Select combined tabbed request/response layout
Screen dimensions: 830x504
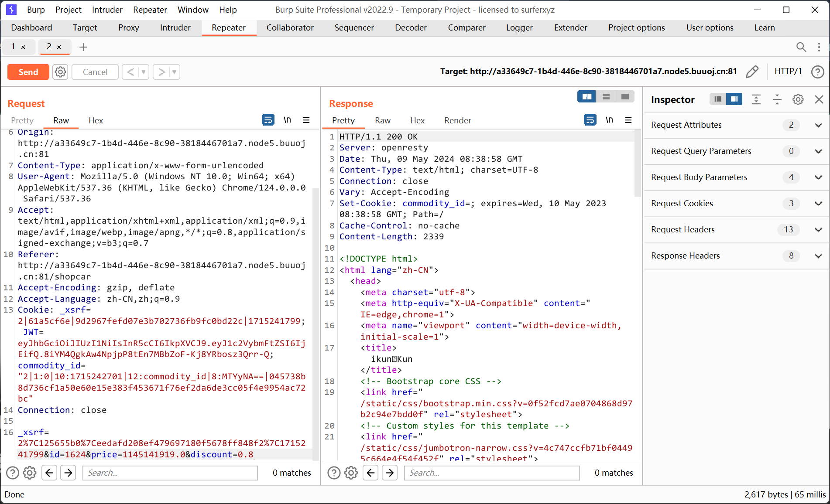coord(625,96)
